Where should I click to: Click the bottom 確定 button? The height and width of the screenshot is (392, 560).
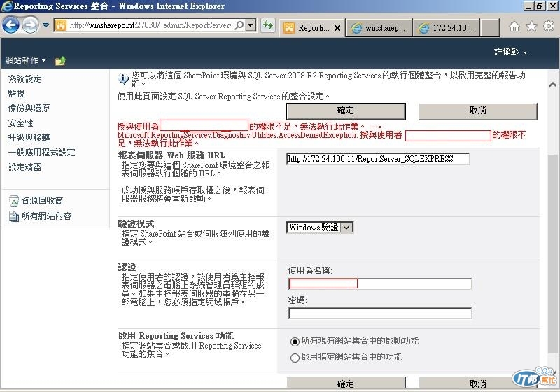(346, 383)
